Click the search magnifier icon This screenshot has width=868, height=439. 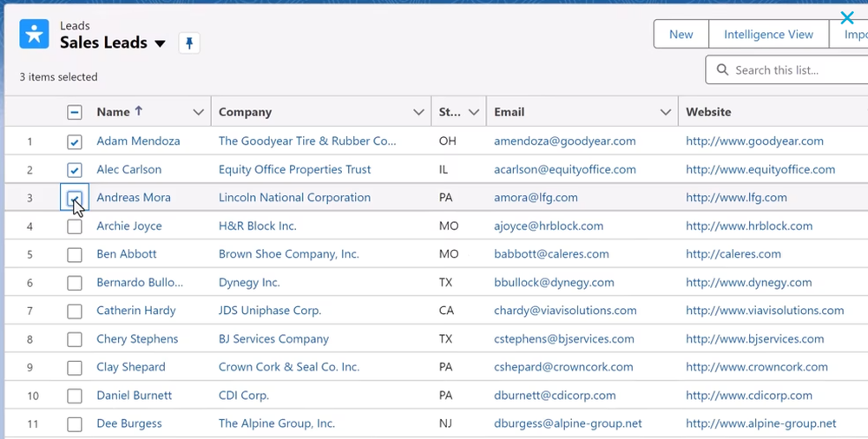pyautogui.click(x=722, y=70)
